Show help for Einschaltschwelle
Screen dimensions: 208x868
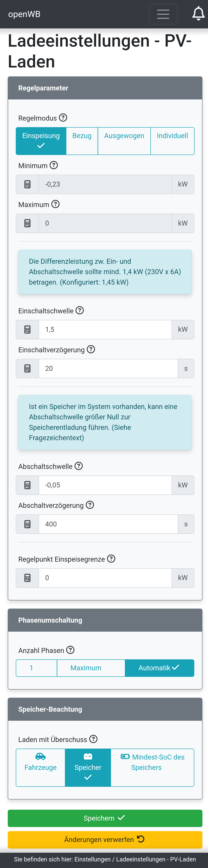point(79,310)
